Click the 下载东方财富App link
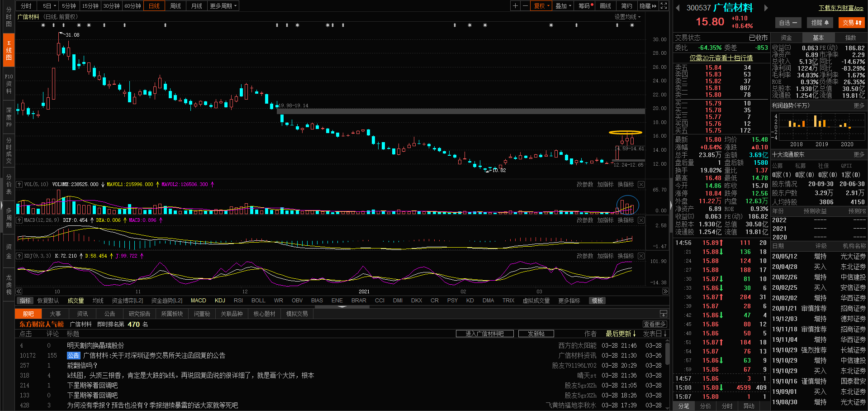Screen dimensions: 868x411 pyautogui.click(x=840, y=8)
